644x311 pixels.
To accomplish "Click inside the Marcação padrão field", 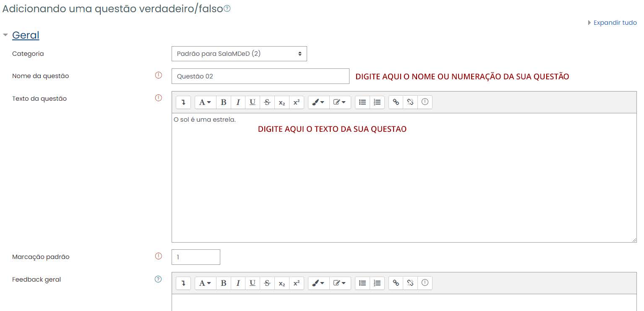I will (196, 257).
